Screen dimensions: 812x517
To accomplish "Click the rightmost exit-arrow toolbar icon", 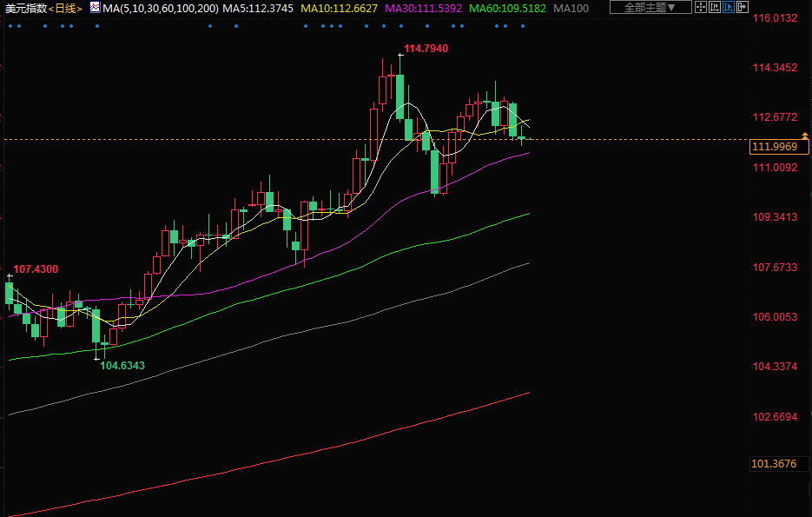I will (743, 8).
